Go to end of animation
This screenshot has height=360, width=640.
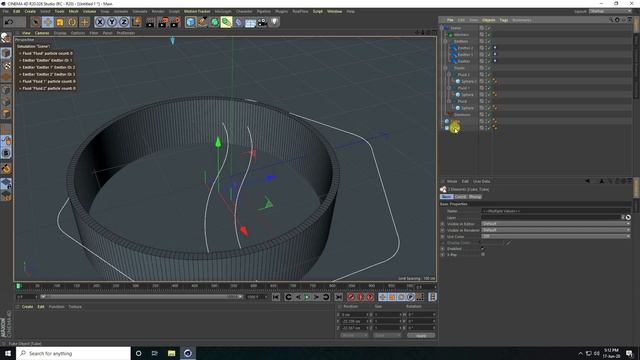coord(339,297)
